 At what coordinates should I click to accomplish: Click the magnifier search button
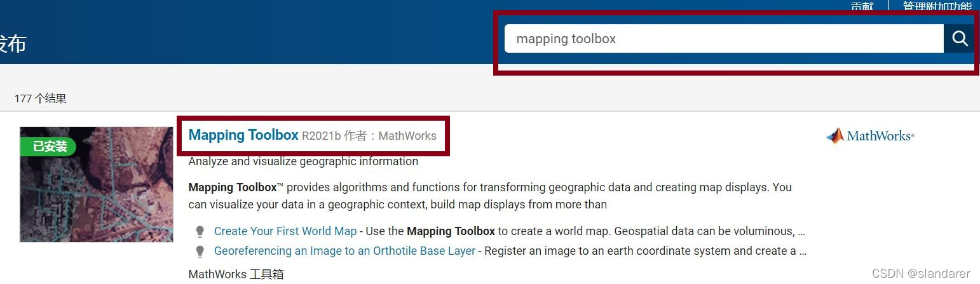[x=959, y=39]
